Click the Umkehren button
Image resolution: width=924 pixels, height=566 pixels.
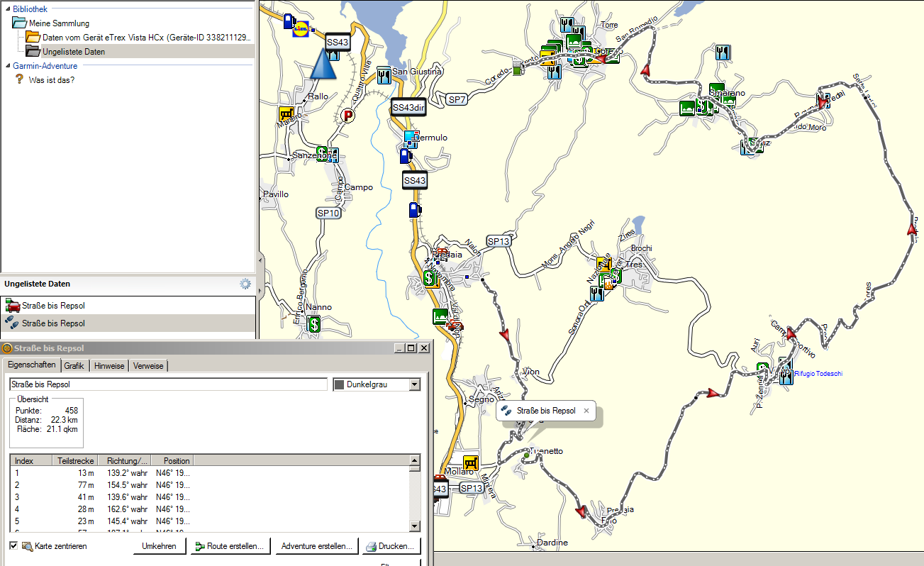[159, 546]
